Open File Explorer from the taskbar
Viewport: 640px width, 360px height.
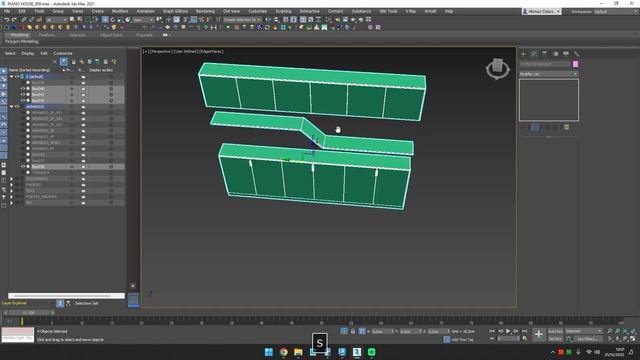click(x=298, y=352)
